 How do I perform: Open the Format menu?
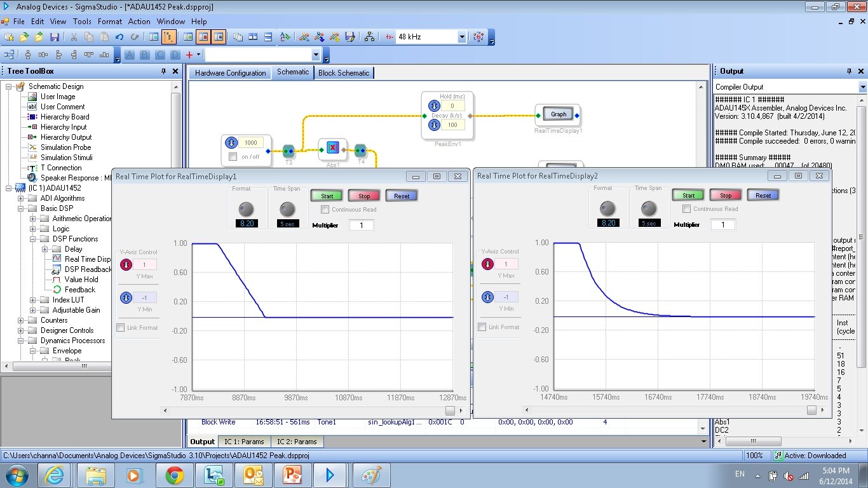(109, 21)
